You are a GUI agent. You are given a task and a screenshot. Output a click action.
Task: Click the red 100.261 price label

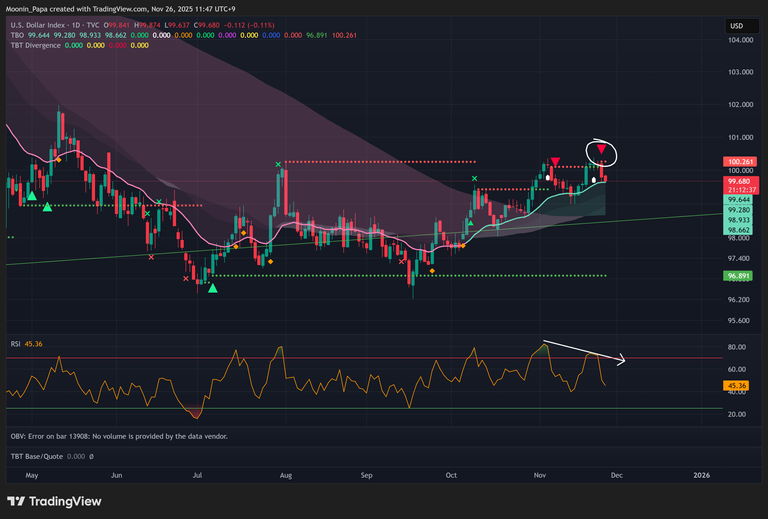tap(738, 161)
